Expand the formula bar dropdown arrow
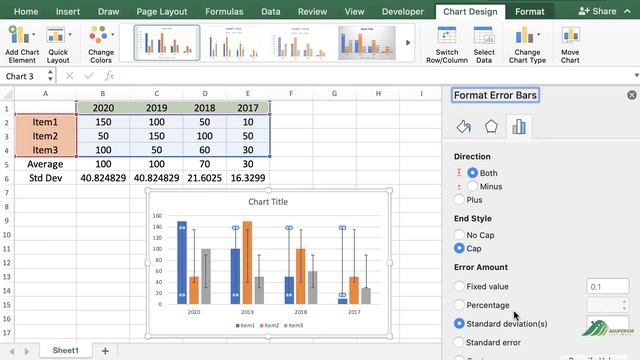This screenshot has width=640, height=360. tap(636, 76)
